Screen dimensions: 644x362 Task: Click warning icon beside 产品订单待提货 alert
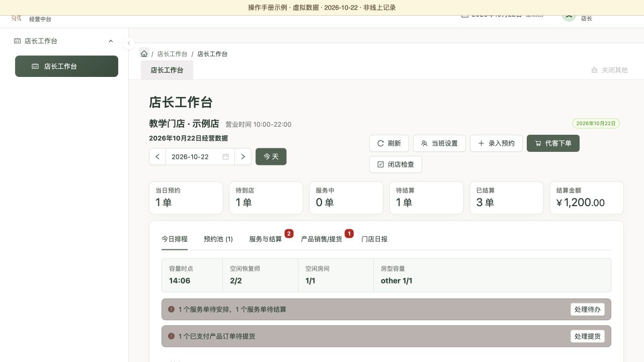pos(171,336)
